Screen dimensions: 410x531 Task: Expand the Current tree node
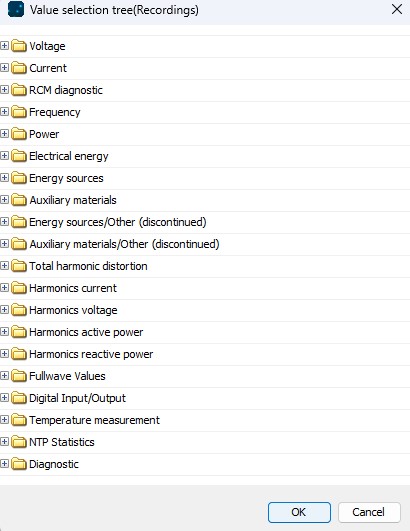point(4,68)
